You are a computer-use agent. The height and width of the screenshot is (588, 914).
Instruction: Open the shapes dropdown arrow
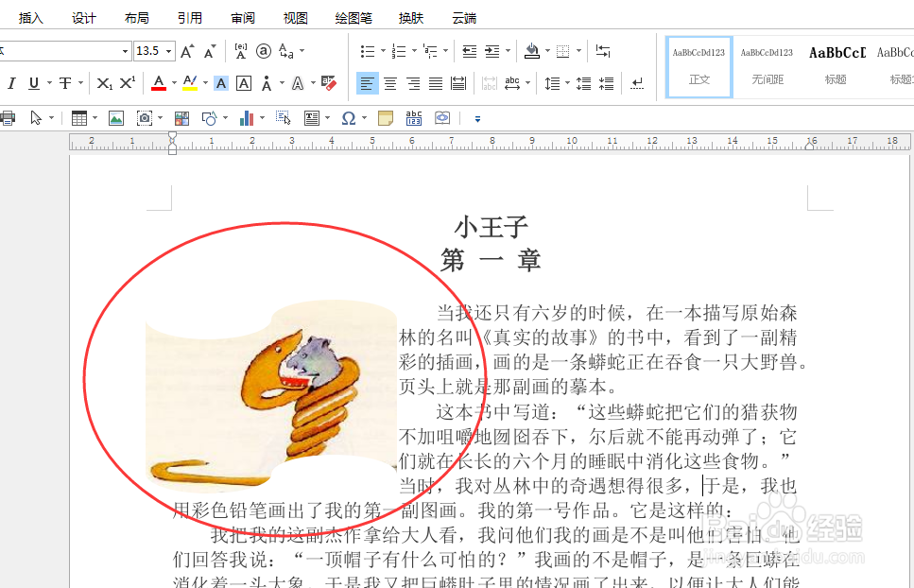point(225,118)
